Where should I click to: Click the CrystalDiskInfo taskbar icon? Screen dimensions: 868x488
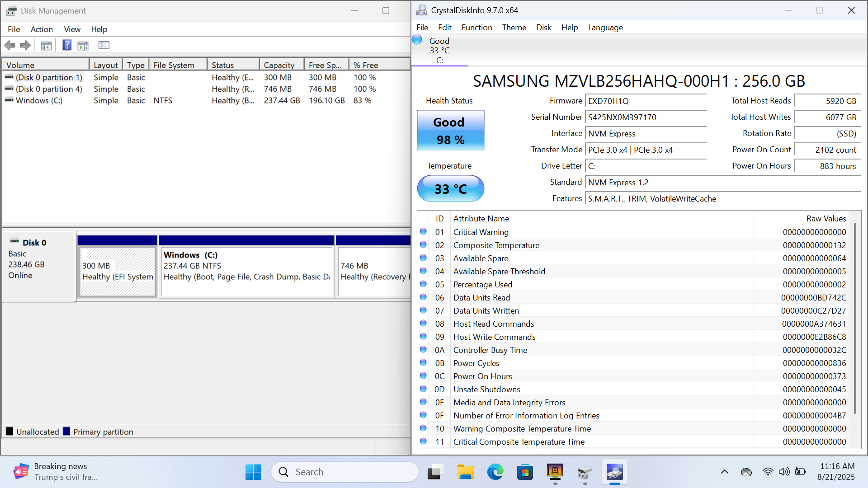click(614, 472)
